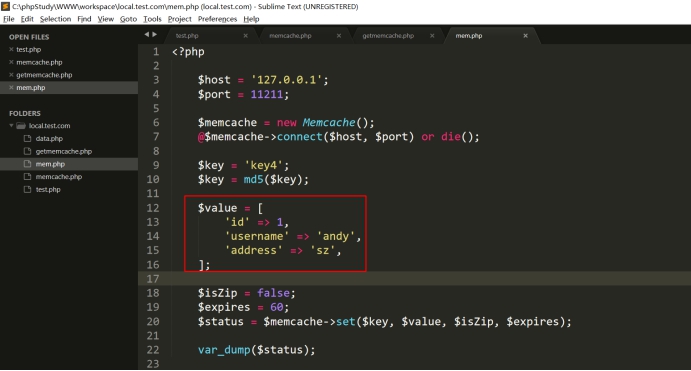Close the getmemcache.php tab
This screenshot has height=371, width=691.
click(x=432, y=36)
